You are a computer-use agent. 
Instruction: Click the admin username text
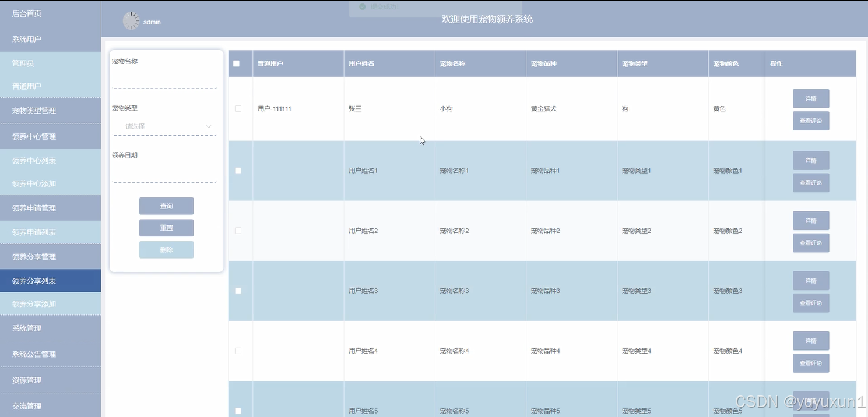(x=152, y=22)
